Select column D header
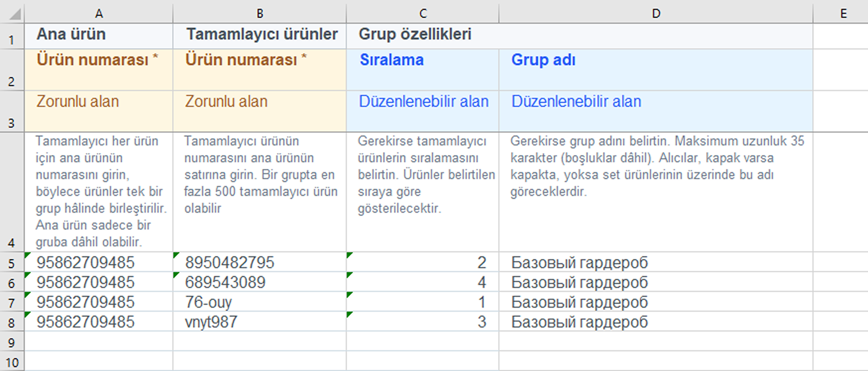Screen dimensions: 868x371 pyautogui.click(x=656, y=13)
